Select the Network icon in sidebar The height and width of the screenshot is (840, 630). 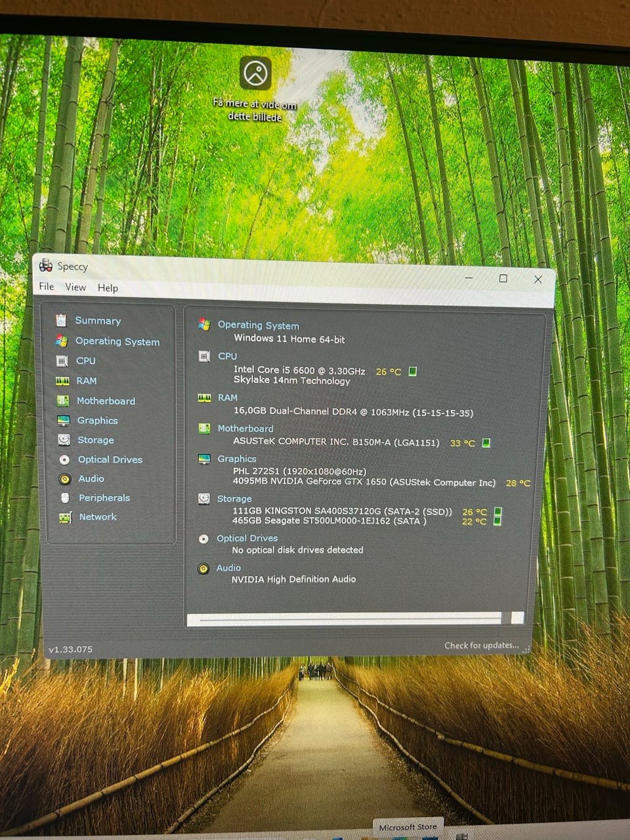pyautogui.click(x=65, y=517)
